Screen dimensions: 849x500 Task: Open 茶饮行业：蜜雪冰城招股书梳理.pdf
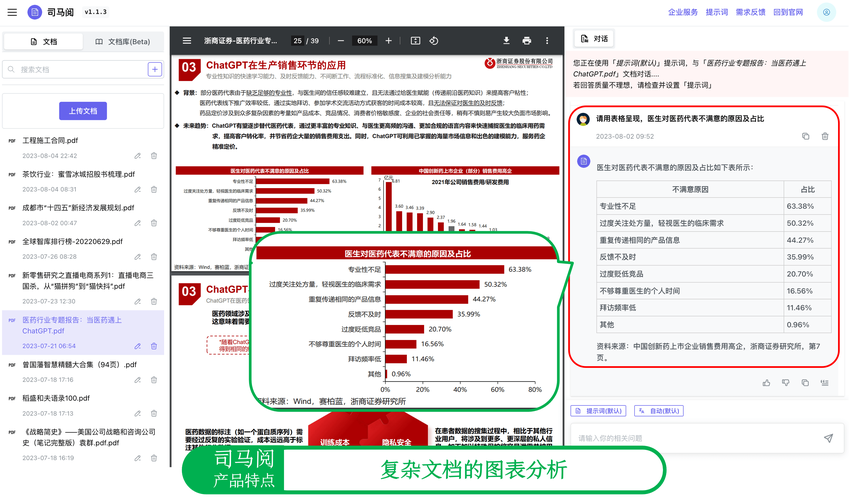point(79,174)
